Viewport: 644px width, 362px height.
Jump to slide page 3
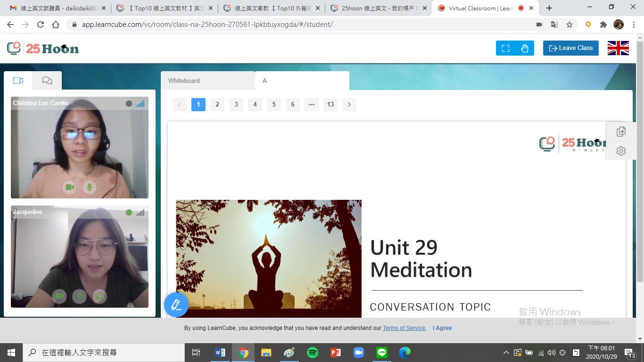pyautogui.click(x=236, y=104)
